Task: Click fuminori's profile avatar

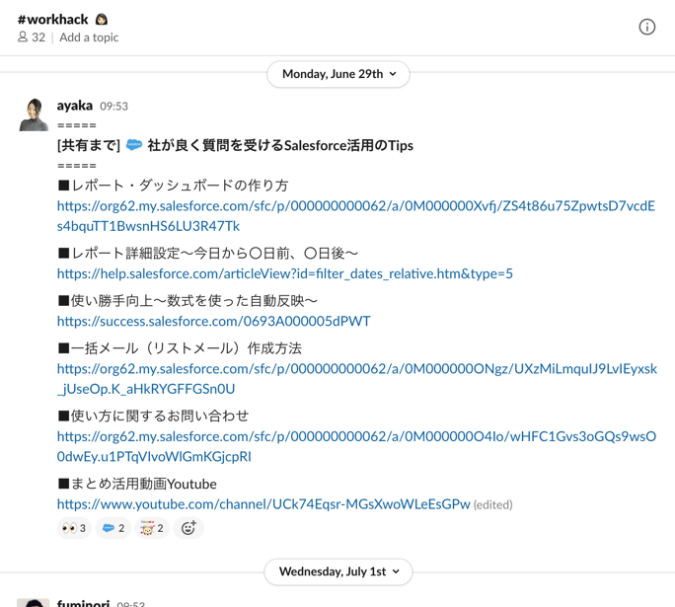Action: 33,603
